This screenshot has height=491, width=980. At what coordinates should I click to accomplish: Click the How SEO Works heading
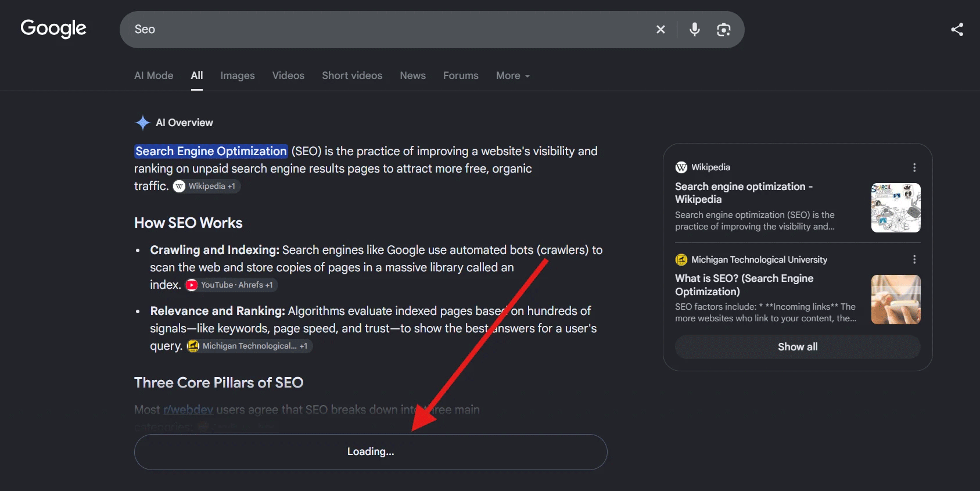(x=188, y=223)
